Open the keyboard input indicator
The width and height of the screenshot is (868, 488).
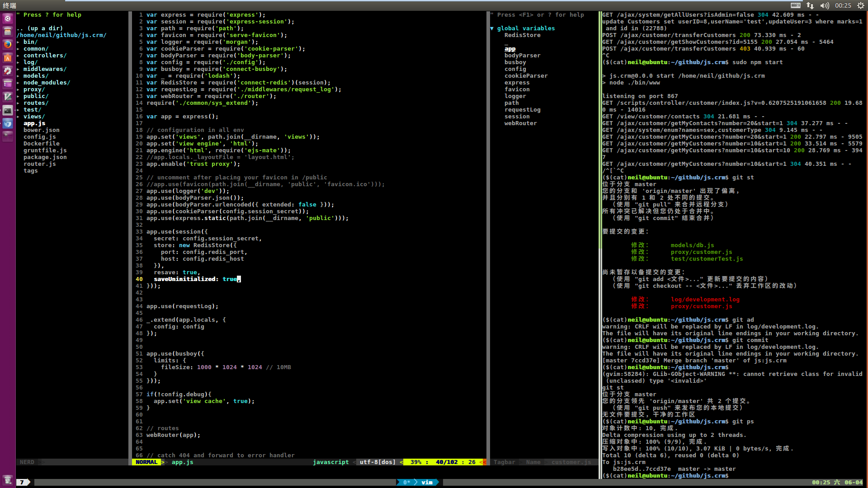[796, 5]
